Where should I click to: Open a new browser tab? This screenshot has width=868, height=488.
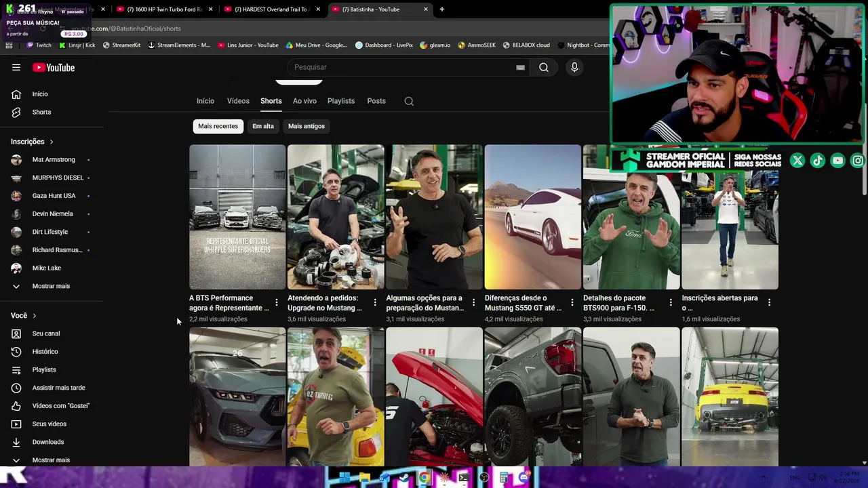pyautogui.click(x=441, y=9)
